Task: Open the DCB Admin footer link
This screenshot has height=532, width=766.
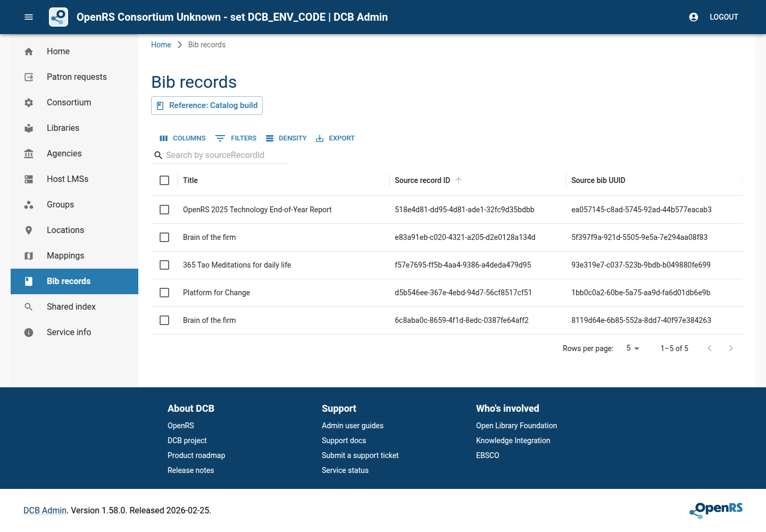Action: pyautogui.click(x=45, y=510)
